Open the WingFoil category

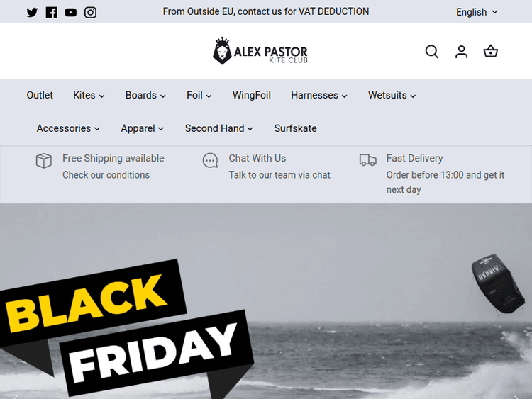coord(251,95)
